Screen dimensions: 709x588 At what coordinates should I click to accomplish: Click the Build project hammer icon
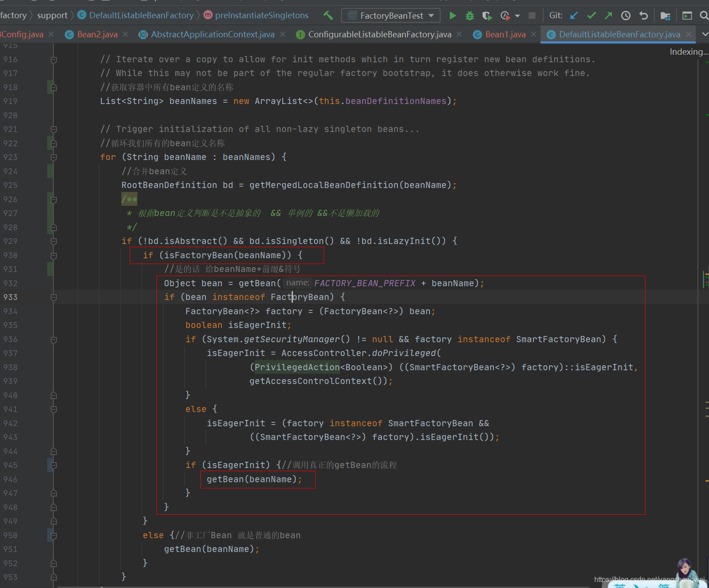[x=328, y=16]
